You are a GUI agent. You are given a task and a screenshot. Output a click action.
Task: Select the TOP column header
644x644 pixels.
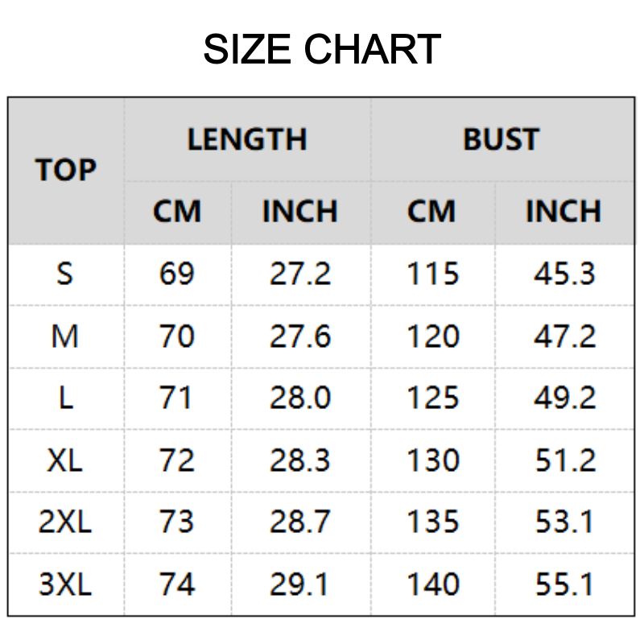click(x=65, y=171)
